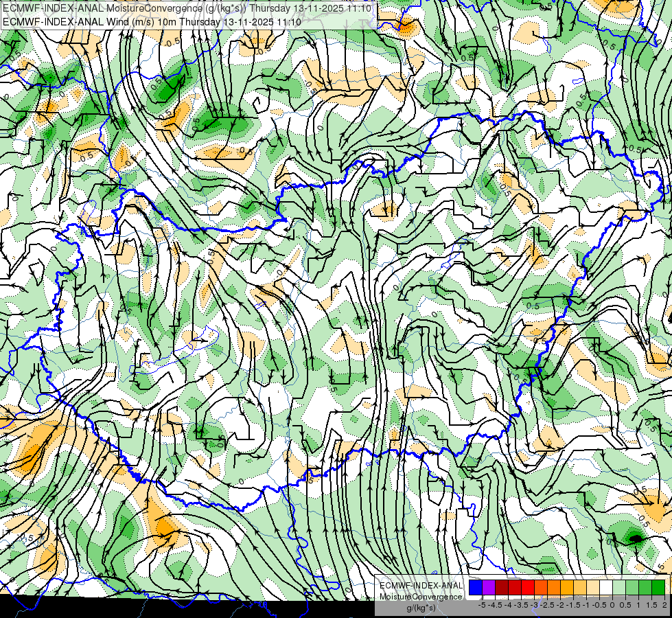
Task: Click the blue legend swatch
Action: coord(476,587)
